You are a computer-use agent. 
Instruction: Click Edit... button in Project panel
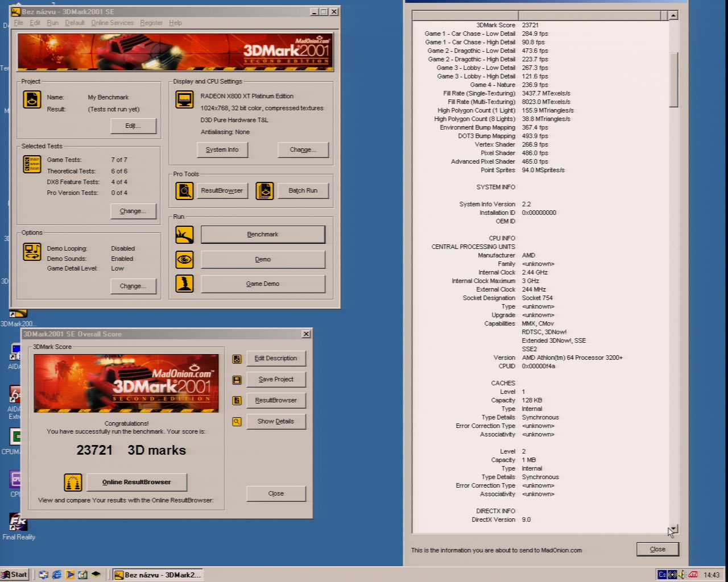point(133,126)
